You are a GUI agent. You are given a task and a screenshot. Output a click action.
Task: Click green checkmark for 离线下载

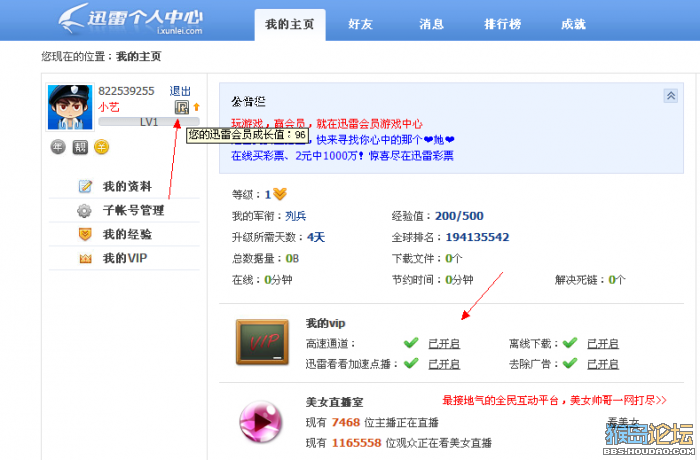(570, 343)
